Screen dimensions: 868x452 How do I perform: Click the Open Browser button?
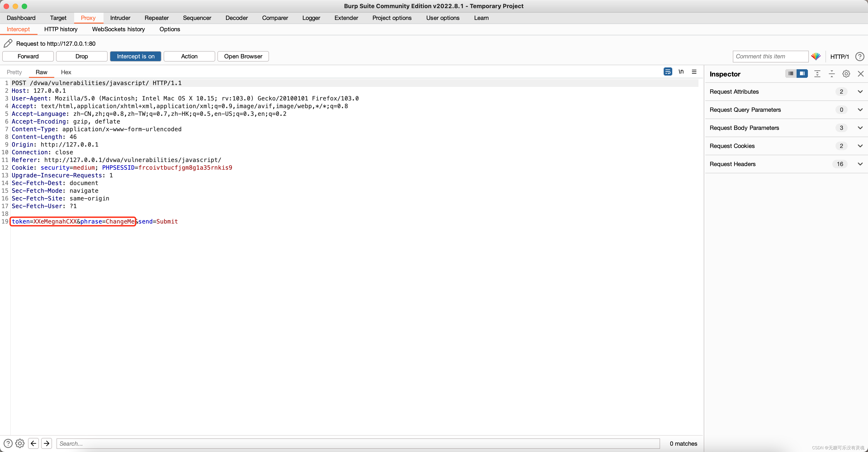coord(243,56)
